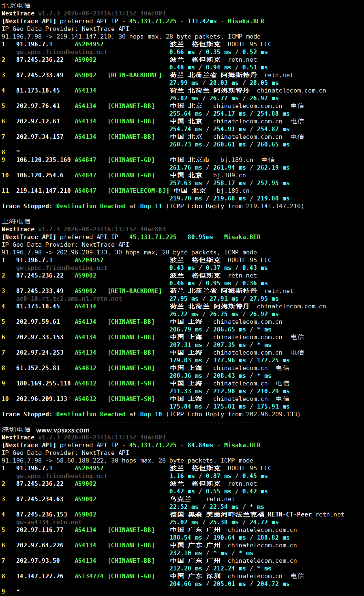Click the latency reading 188.54 ms

(186, 538)
